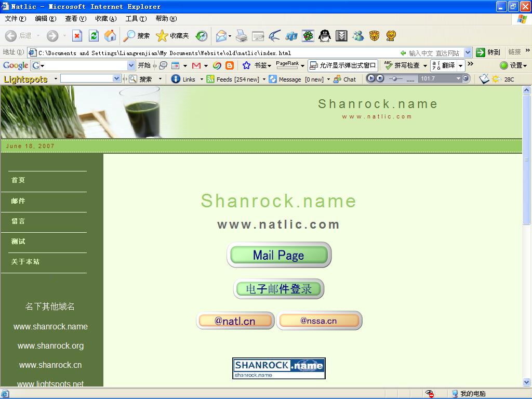Image resolution: width=532 pixels, height=399 pixels.
Task: Open the Google search box dropdown
Action: coord(131,65)
